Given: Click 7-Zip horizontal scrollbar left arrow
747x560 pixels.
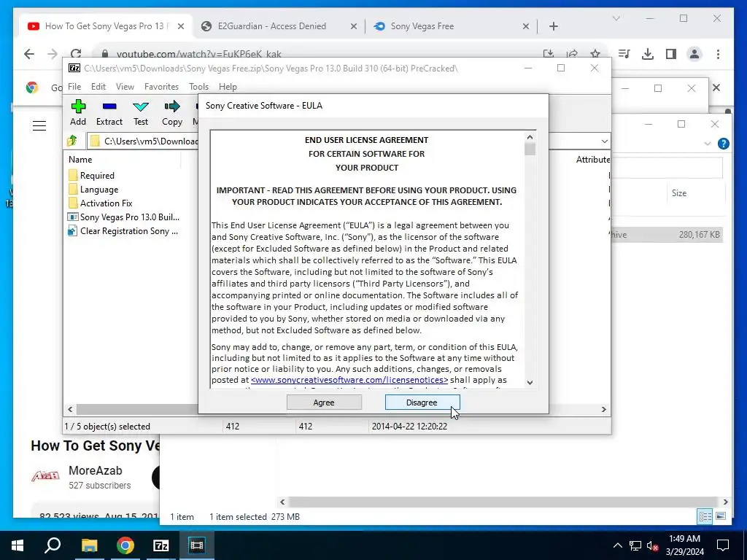Looking at the screenshot, I should pyautogui.click(x=71, y=410).
